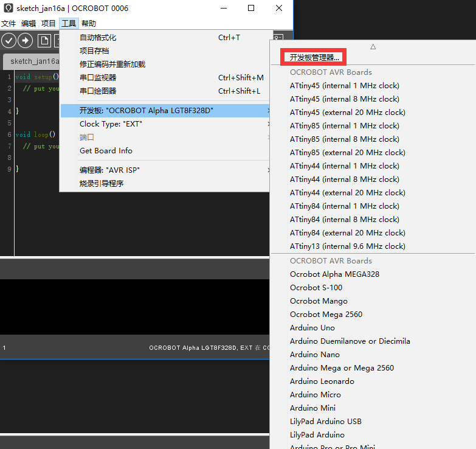Select Ocrobot Alpha MEGA328 board

point(334,274)
